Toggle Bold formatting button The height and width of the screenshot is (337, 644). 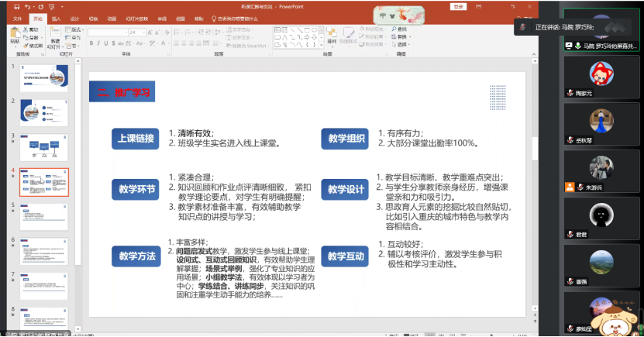click(x=91, y=43)
